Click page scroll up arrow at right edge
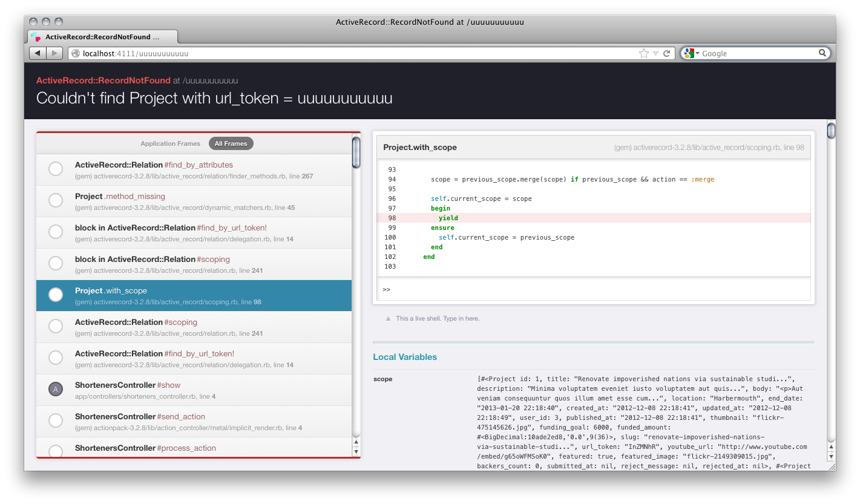Screen dimensions: 860x504 (x=831, y=447)
